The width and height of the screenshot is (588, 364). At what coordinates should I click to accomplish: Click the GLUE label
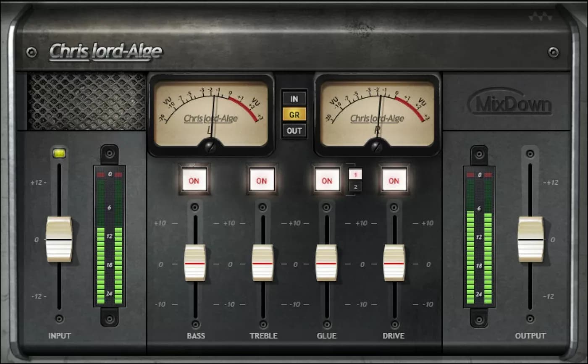327,336
